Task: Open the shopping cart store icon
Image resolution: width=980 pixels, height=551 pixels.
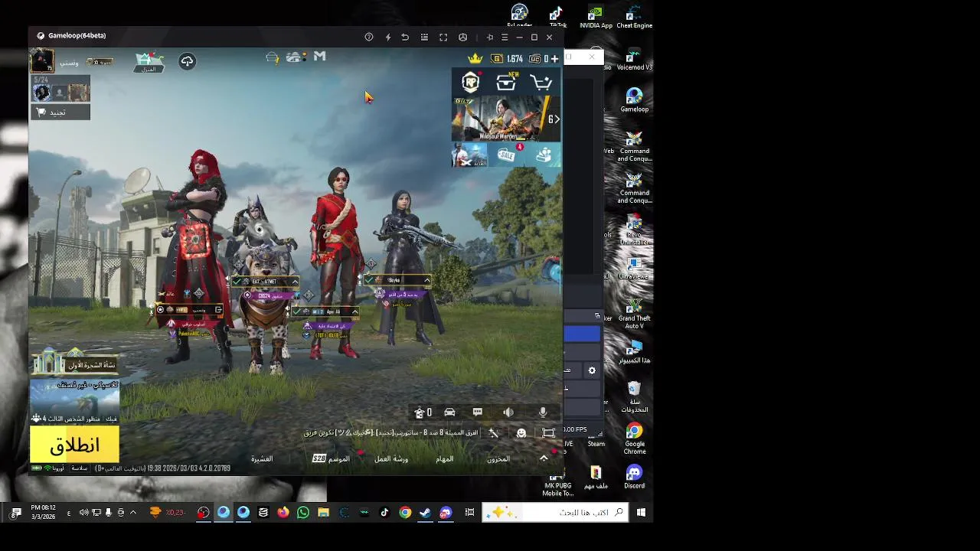Action: coord(541,83)
